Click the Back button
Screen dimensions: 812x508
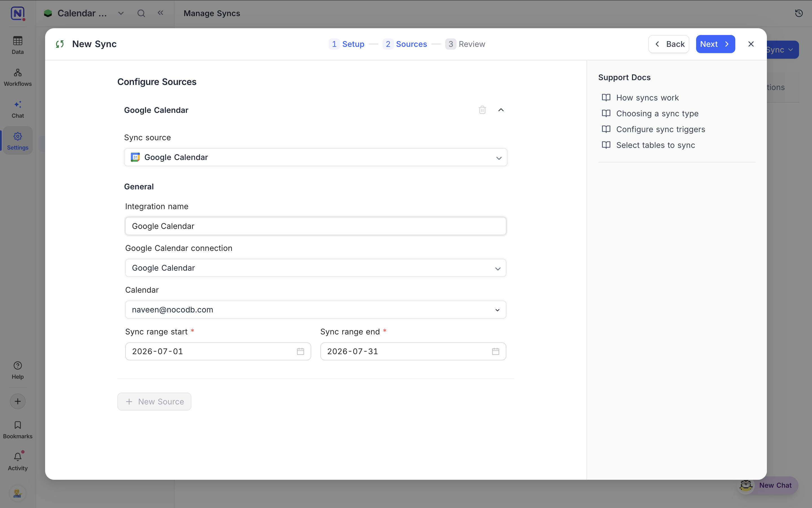pos(668,44)
